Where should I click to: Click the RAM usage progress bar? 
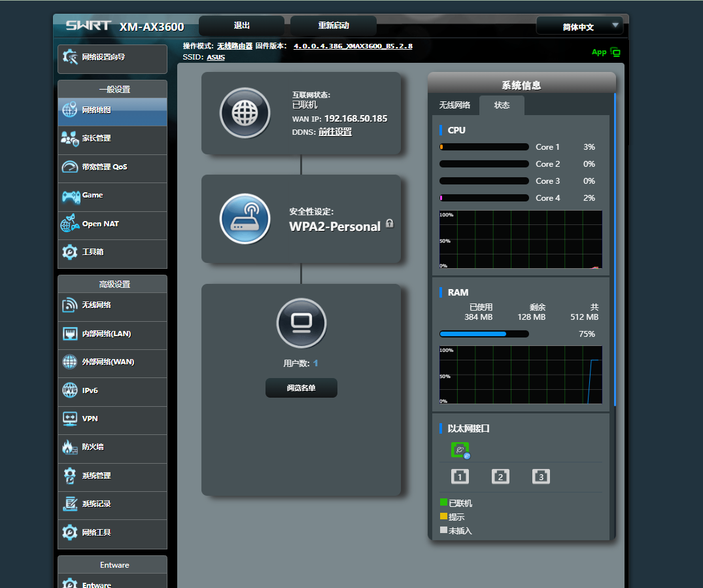[x=484, y=334]
